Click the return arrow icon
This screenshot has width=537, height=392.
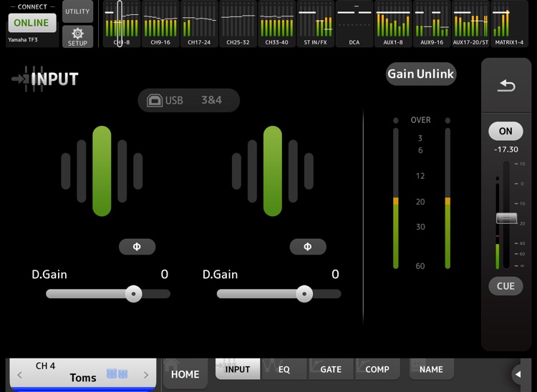pos(506,86)
